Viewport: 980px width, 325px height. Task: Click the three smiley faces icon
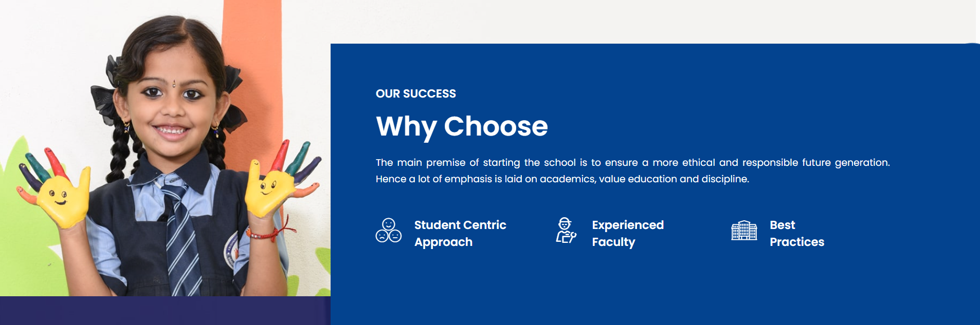click(x=388, y=230)
